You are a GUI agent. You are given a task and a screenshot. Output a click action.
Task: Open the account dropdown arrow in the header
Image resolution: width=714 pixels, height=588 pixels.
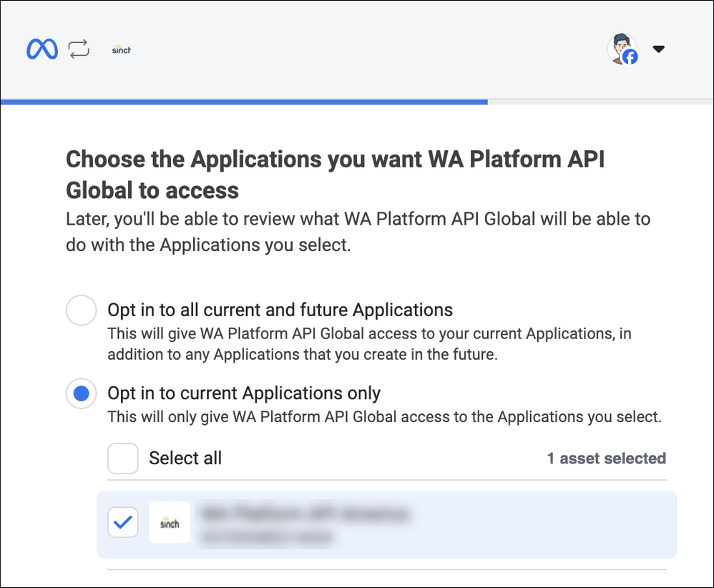tap(658, 49)
